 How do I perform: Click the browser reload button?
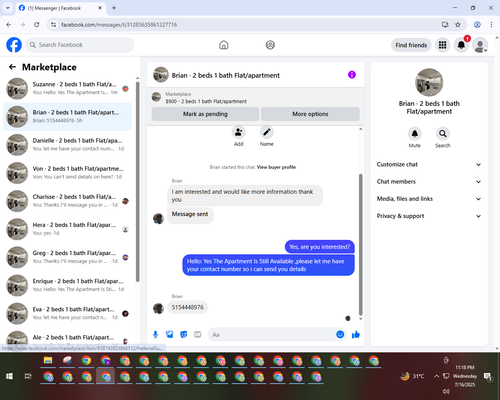coord(37,25)
